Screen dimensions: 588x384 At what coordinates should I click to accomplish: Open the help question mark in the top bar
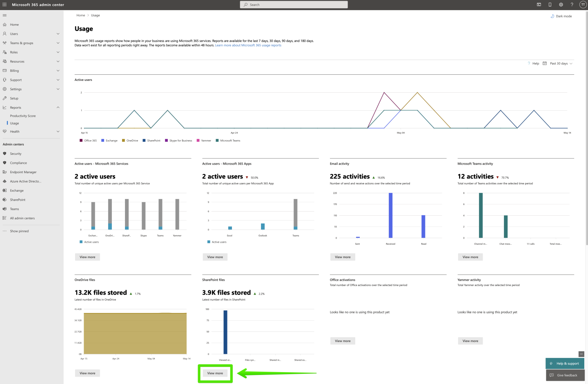[x=572, y=4]
